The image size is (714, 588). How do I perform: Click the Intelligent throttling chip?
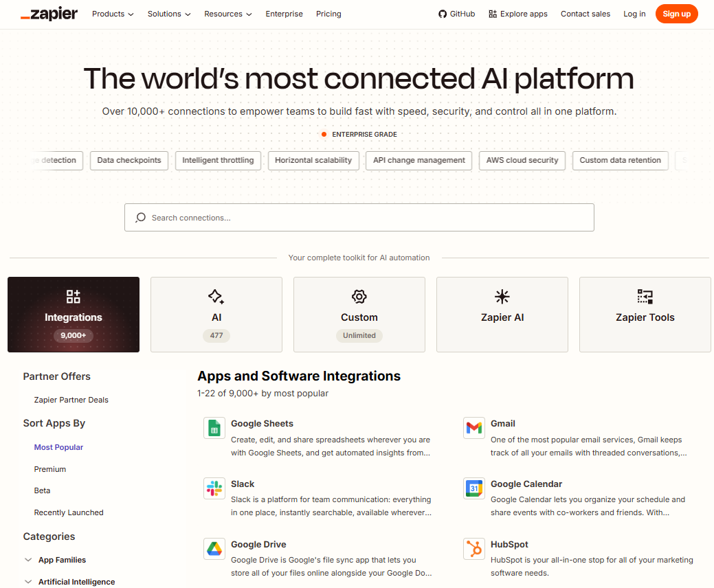coord(218,161)
